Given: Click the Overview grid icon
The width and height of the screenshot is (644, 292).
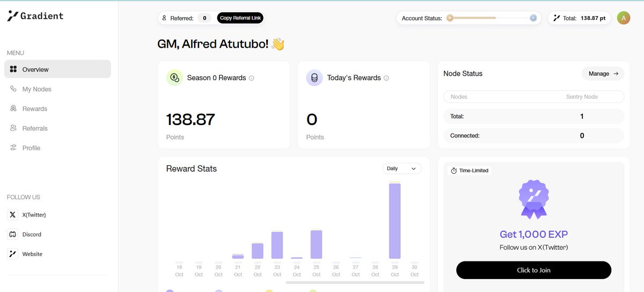Looking at the screenshot, I should [x=13, y=69].
